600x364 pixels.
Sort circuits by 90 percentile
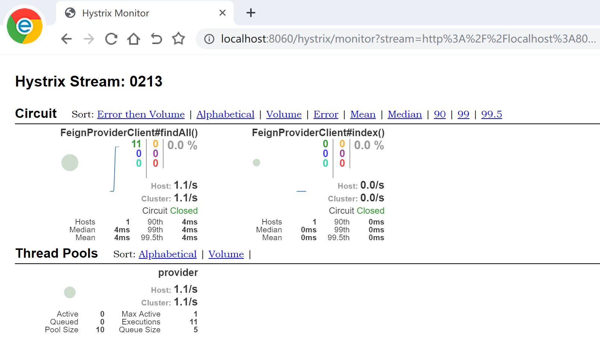click(440, 114)
